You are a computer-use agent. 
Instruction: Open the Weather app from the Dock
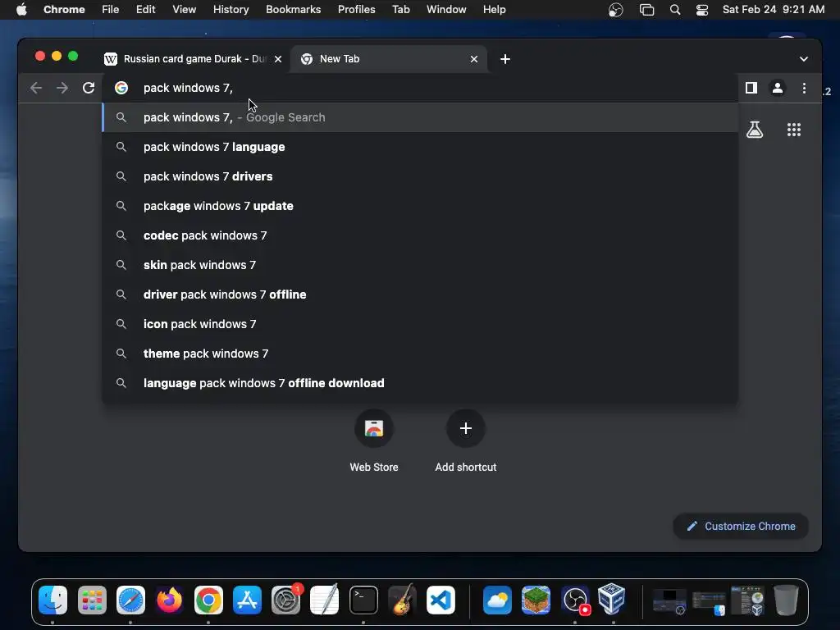pos(497,600)
